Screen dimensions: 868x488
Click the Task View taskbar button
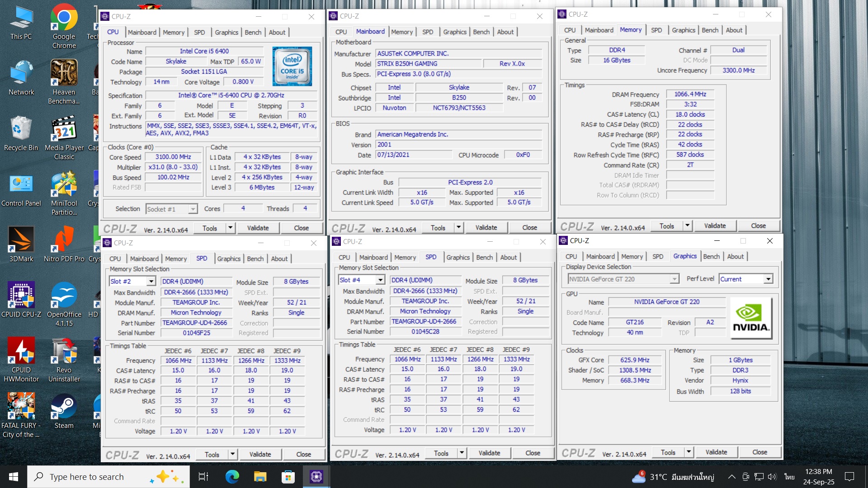pos(203,477)
